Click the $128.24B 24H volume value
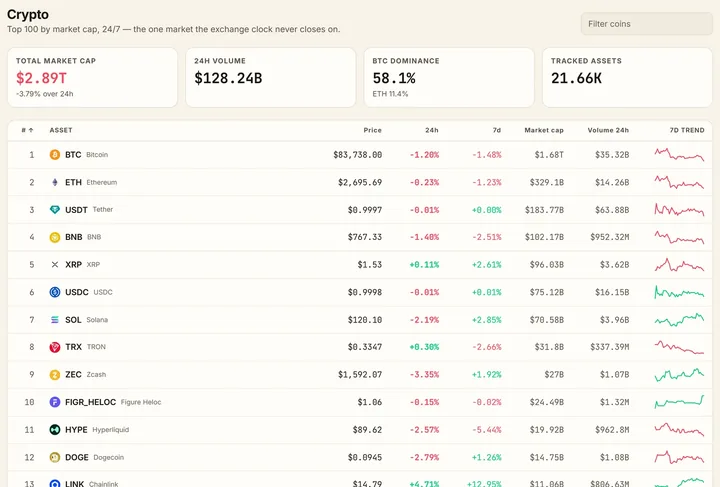Viewport: 720px width, 487px height. (x=228, y=78)
